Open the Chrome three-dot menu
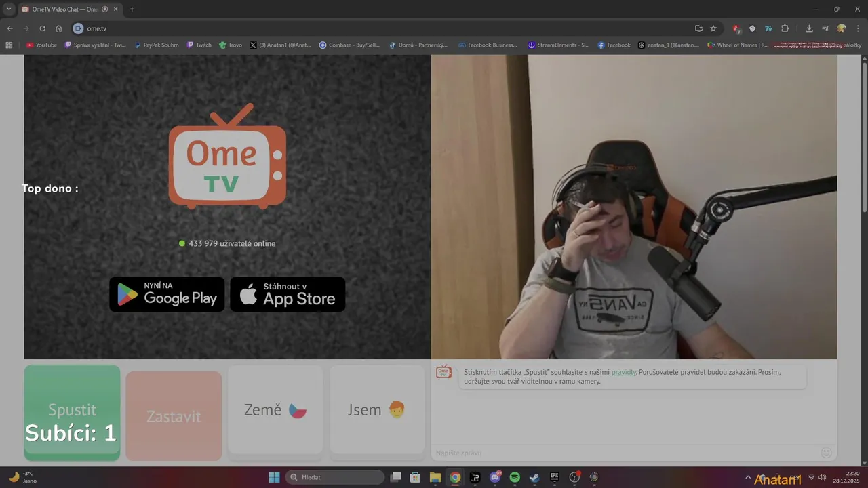 pyautogui.click(x=858, y=28)
